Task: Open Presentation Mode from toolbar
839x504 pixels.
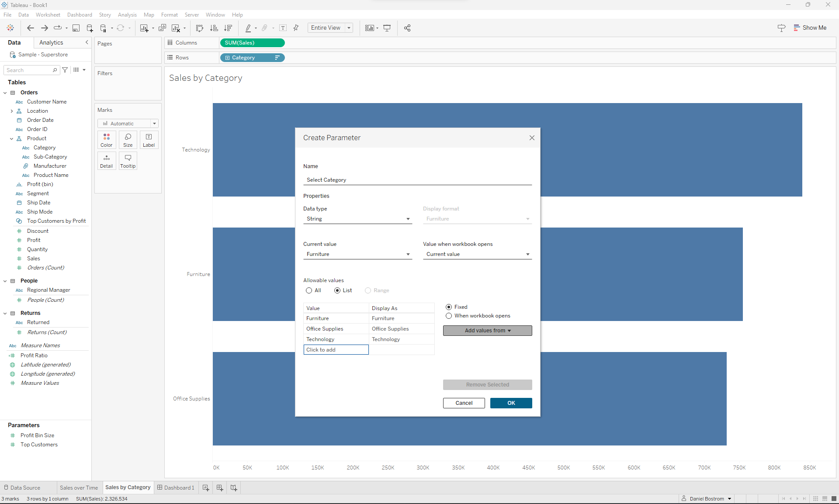Action: 387,28
